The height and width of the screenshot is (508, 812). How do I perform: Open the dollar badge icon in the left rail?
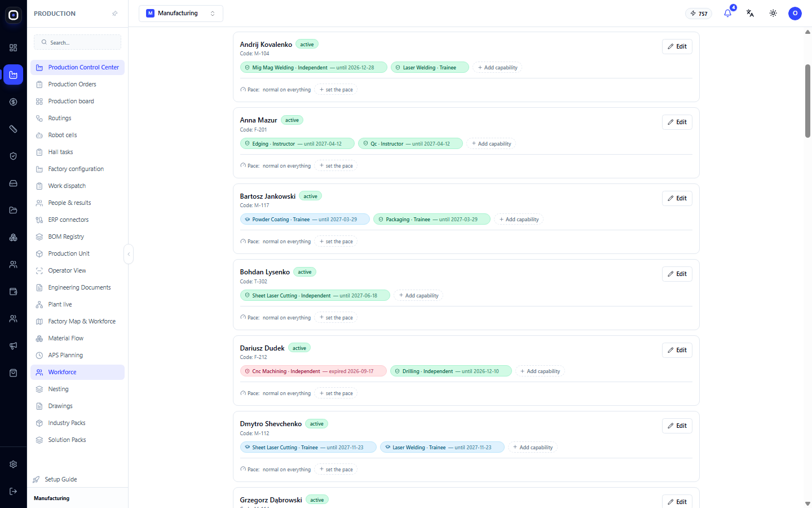tap(14, 102)
